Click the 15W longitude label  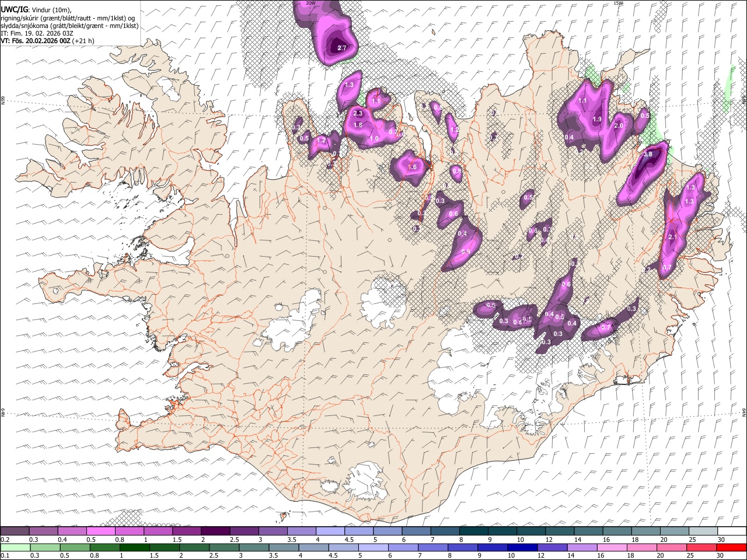click(619, 3)
